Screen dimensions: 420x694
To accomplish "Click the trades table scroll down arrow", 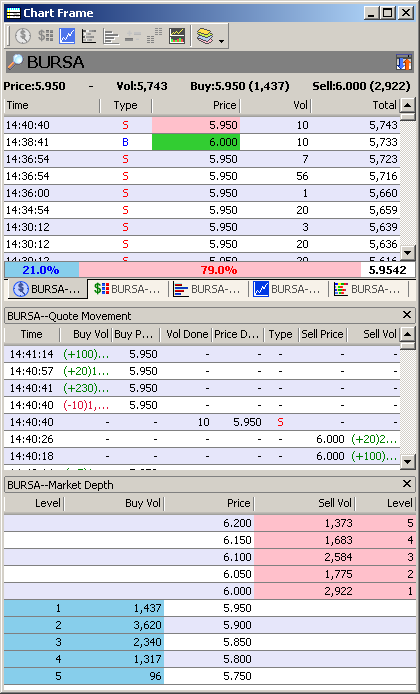I will click(407, 253).
